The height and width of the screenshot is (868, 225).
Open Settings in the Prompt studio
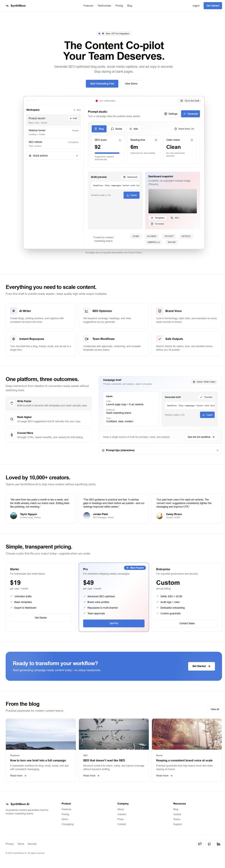(171, 114)
